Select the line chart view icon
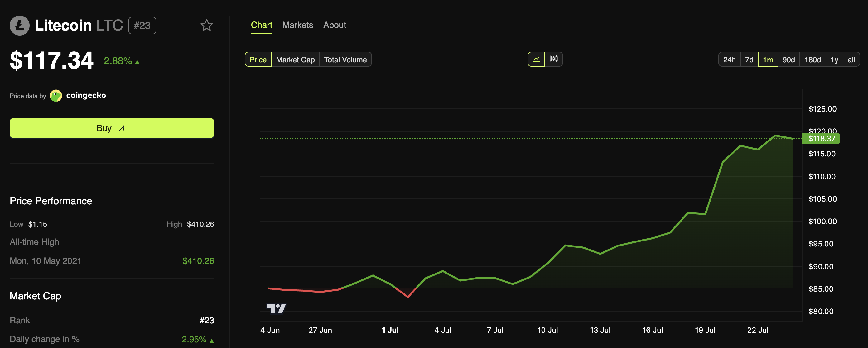The height and width of the screenshot is (348, 868). click(537, 59)
